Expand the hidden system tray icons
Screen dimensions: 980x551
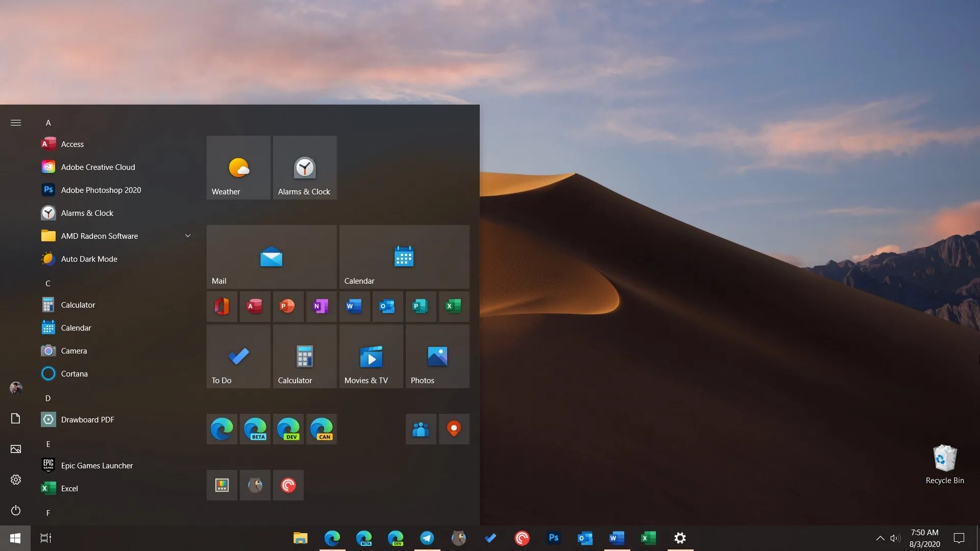(879, 538)
